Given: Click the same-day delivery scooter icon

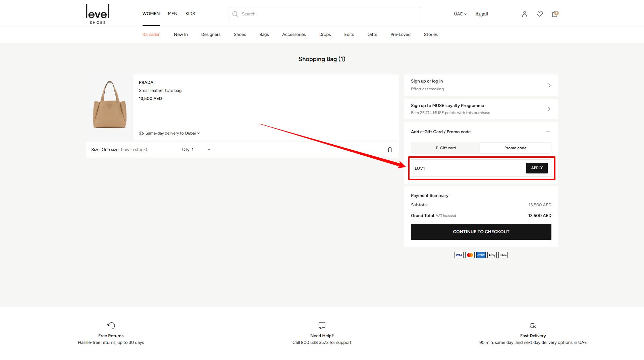Looking at the screenshot, I should coord(142,133).
